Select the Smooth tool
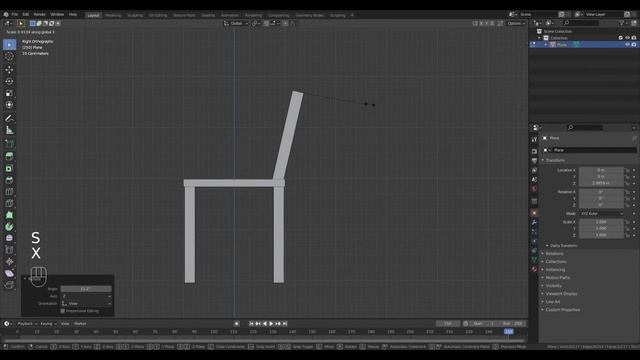640x360 pixels. coord(9,238)
